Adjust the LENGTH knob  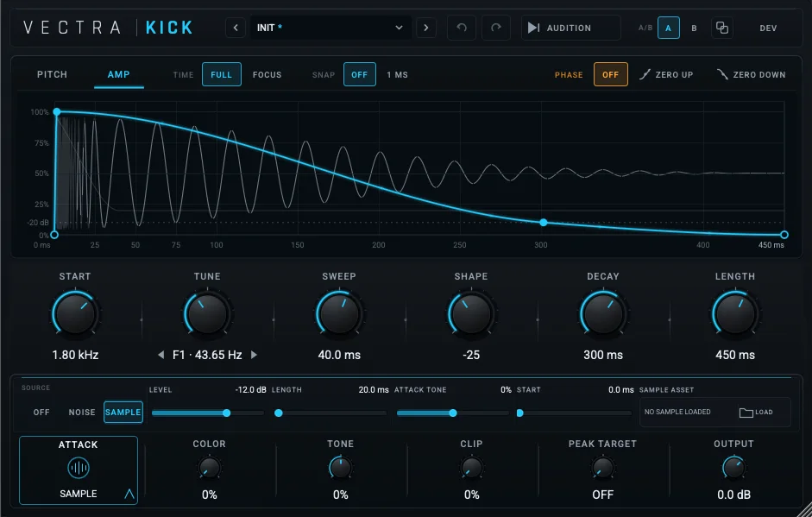click(735, 313)
